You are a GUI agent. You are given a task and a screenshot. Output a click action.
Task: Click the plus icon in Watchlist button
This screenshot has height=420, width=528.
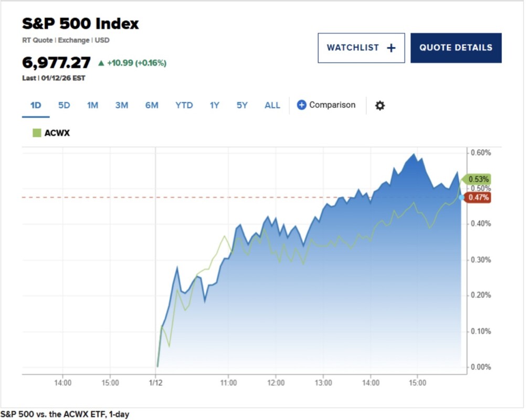(391, 48)
